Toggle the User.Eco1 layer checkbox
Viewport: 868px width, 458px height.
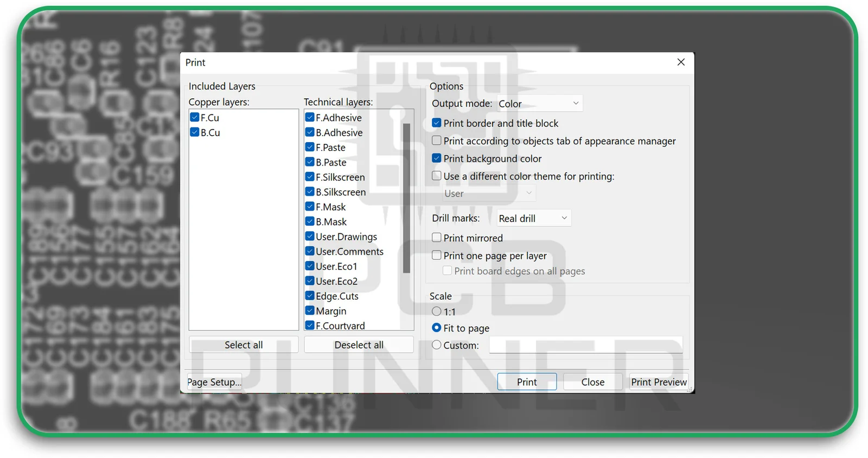(x=310, y=266)
